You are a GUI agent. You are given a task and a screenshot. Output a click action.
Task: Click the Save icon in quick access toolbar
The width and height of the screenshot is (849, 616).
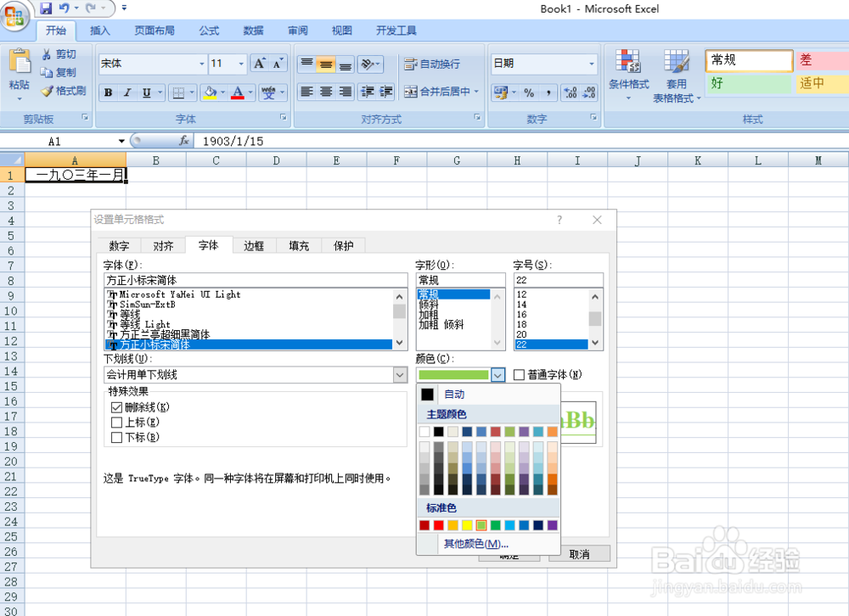tap(46, 8)
